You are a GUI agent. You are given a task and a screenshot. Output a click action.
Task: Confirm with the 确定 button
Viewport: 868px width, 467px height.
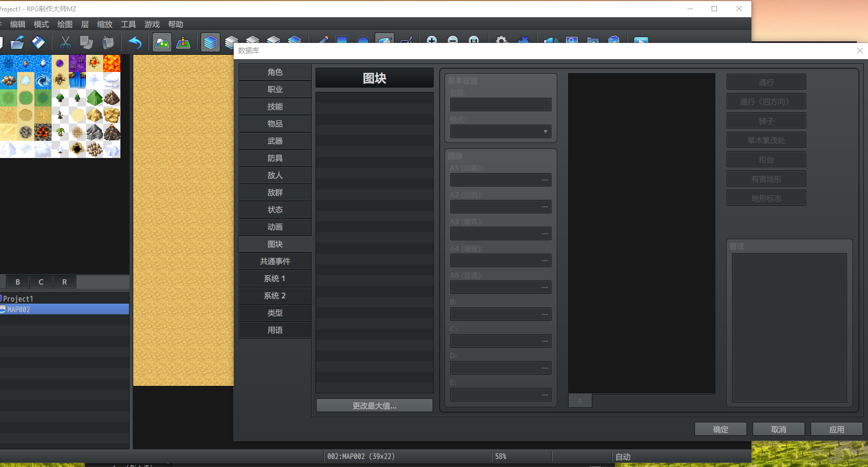721,429
